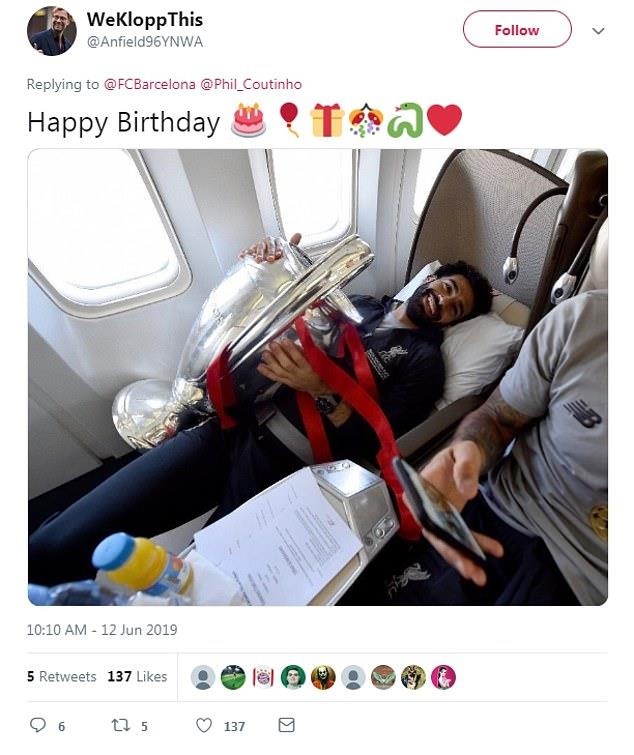The image size is (634, 755).
Task: Click the retweet arrows icon
Action: tap(120, 725)
